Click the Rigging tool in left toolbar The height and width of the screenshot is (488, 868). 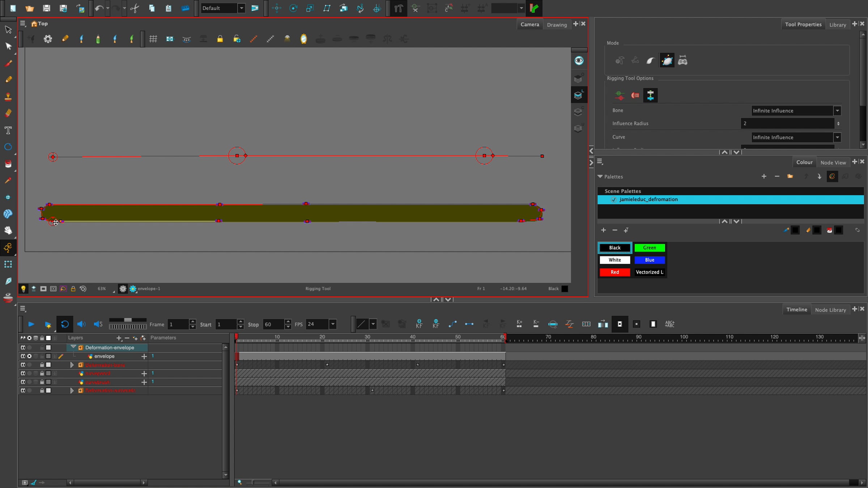pos(8,248)
